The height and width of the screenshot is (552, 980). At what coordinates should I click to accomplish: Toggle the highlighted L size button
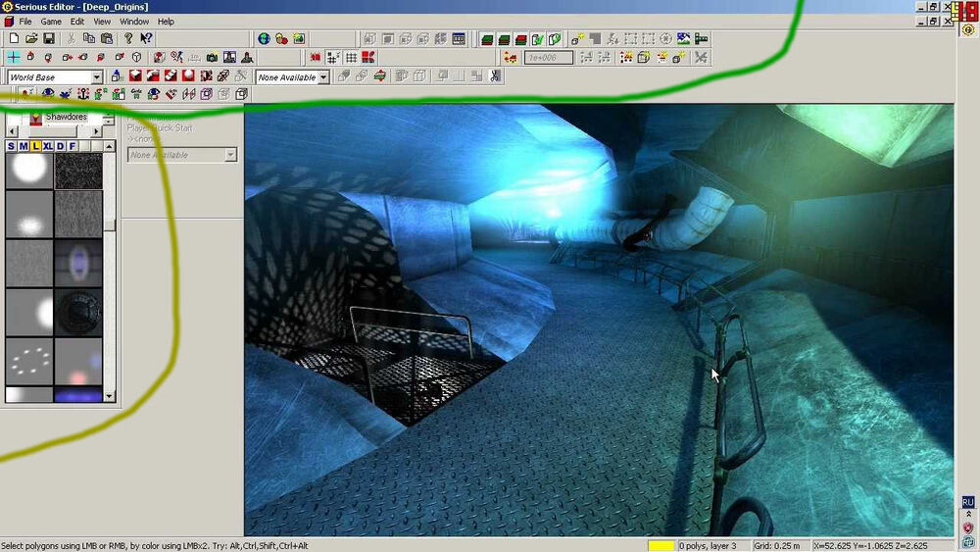pos(35,146)
